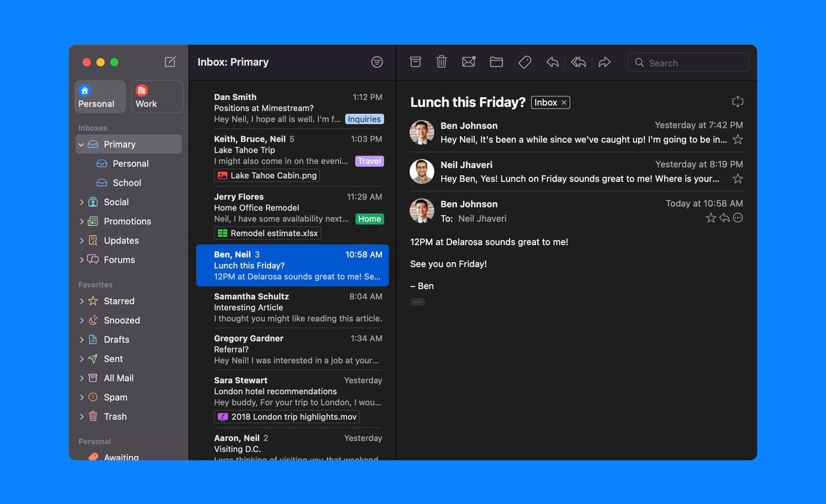Star Ben Johnson's Yesterday 7:42 PM message
826x504 pixels.
738,140
